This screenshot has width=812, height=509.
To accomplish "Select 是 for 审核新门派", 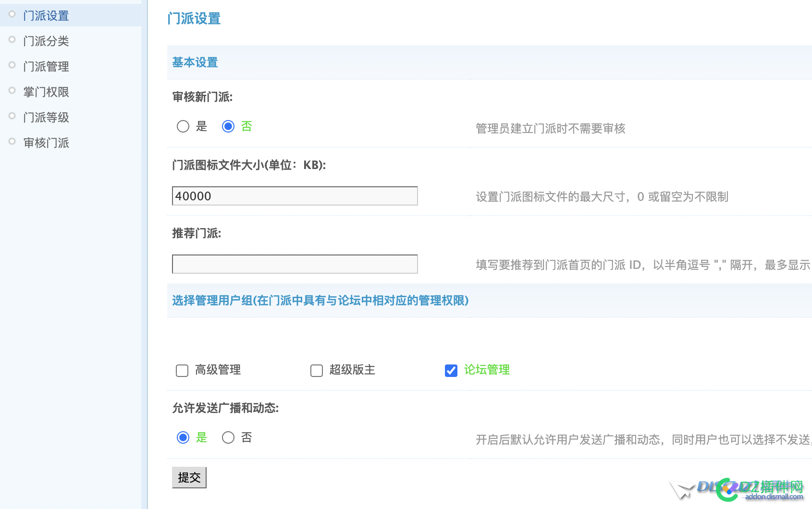I will pyautogui.click(x=183, y=126).
